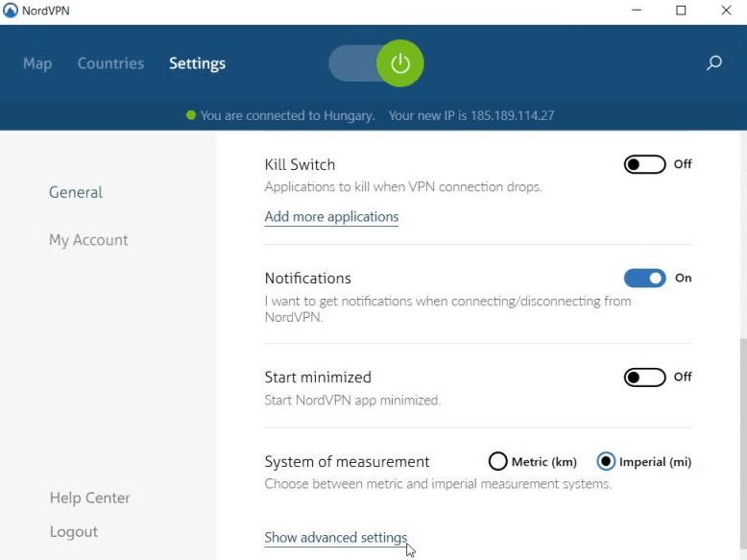This screenshot has height=560, width=747.
Task: Click the 'You are connected to Hungary.' text
Action: point(287,115)
